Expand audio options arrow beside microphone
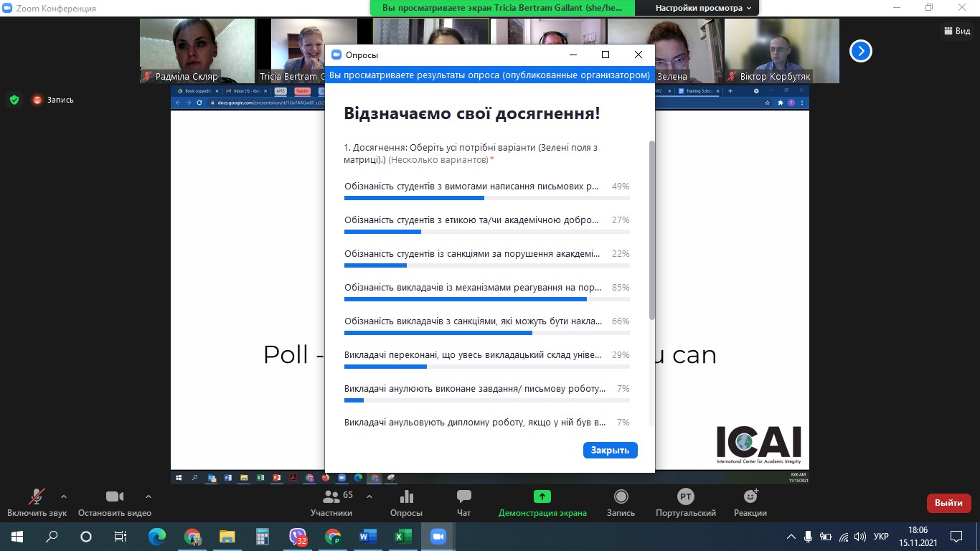The width and height of the screenshot is (980, 551). click(64, 496)
